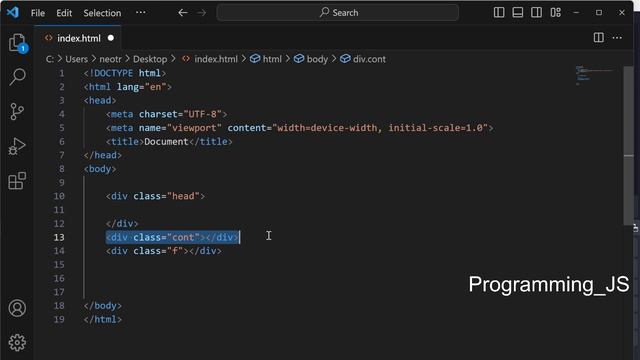Click the Users breadcrumb

tap(76, 59)
